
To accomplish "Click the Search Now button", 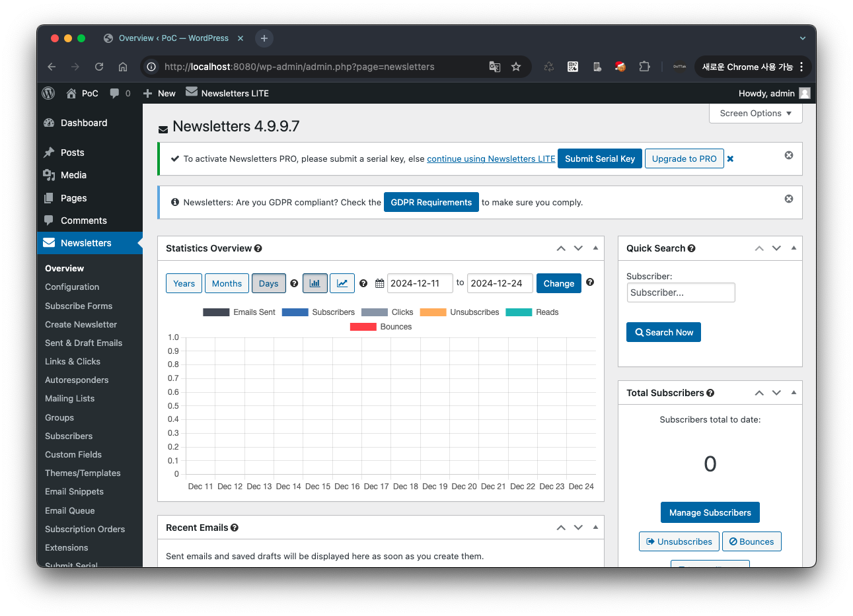I will click(x=663, y=332).
